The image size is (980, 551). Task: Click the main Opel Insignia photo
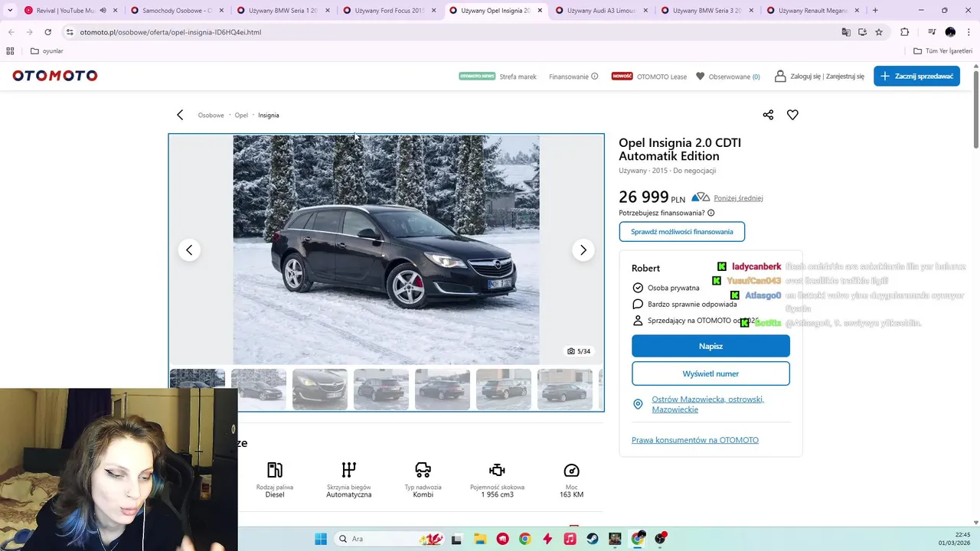pyautogui.click(x=386, y=250)
